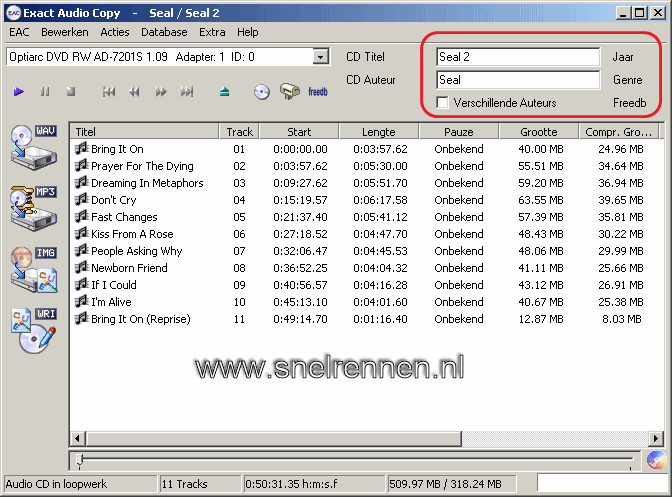Viewport: 672px width, 497px height.
Task: Click the freedb lookup icon
Action: 318,92
